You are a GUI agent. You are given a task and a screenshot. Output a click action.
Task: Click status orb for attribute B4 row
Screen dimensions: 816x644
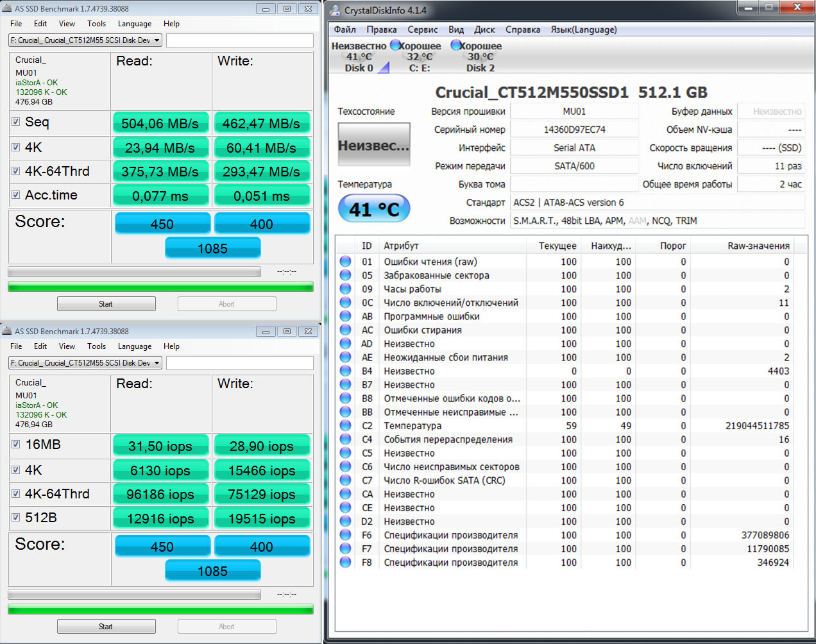345,371
